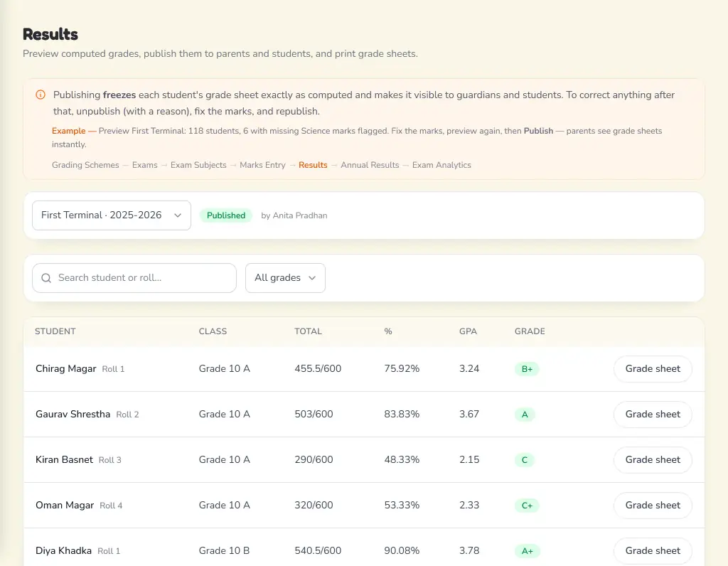Go to Annual Results in the workflow trail
728x566 pixels.
pyautogui.click(x=370, y=165)
